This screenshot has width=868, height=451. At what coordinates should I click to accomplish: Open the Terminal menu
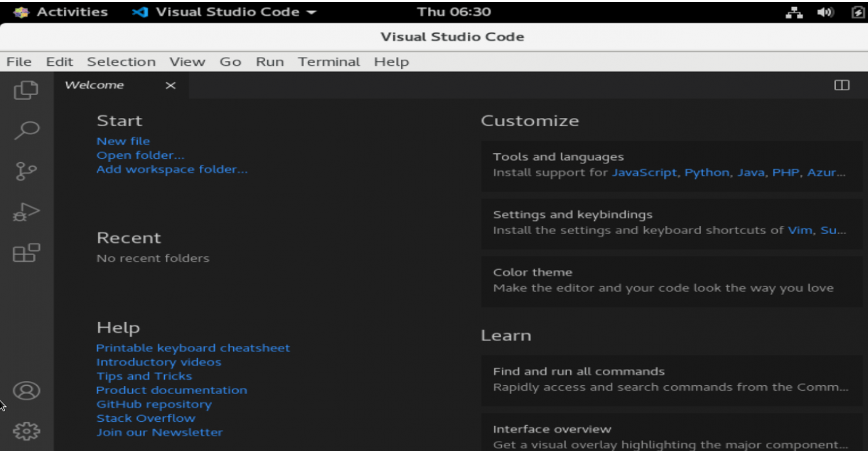(329, 62)
